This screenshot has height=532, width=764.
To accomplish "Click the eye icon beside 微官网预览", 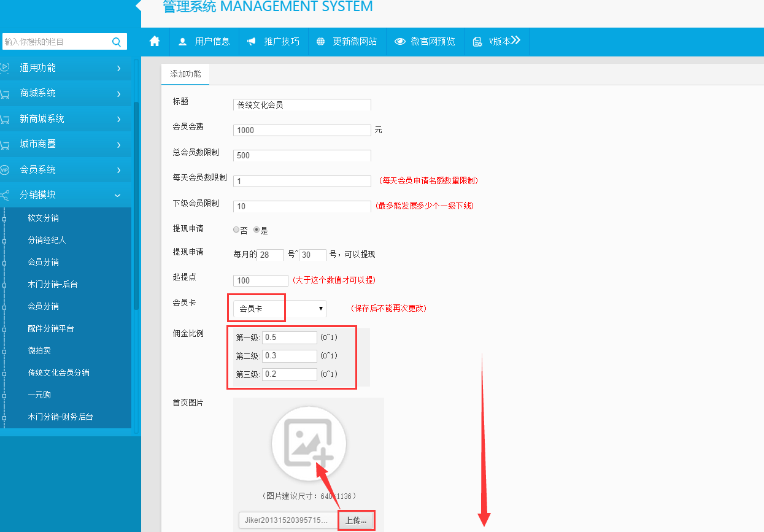I will pos(399,42).
